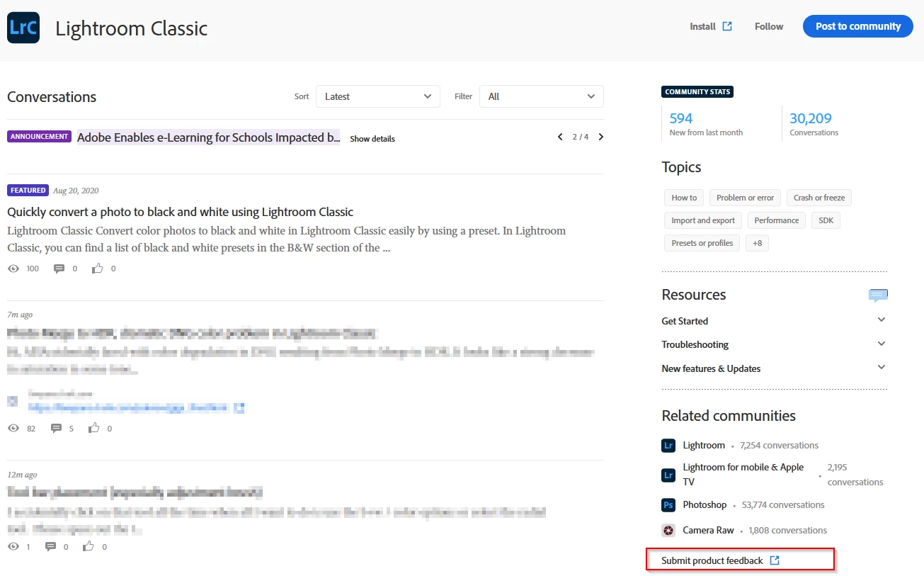Click the comments icon on the 7m ago post

[x=57, y=429]
